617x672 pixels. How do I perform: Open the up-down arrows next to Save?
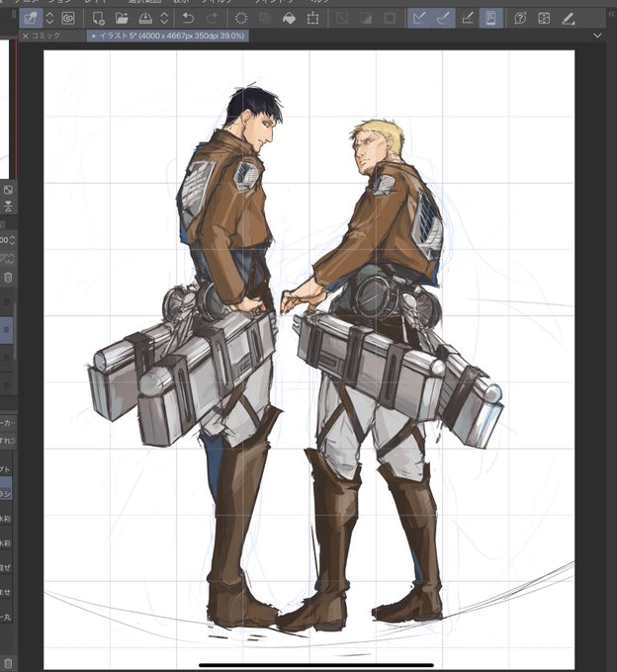164,18
